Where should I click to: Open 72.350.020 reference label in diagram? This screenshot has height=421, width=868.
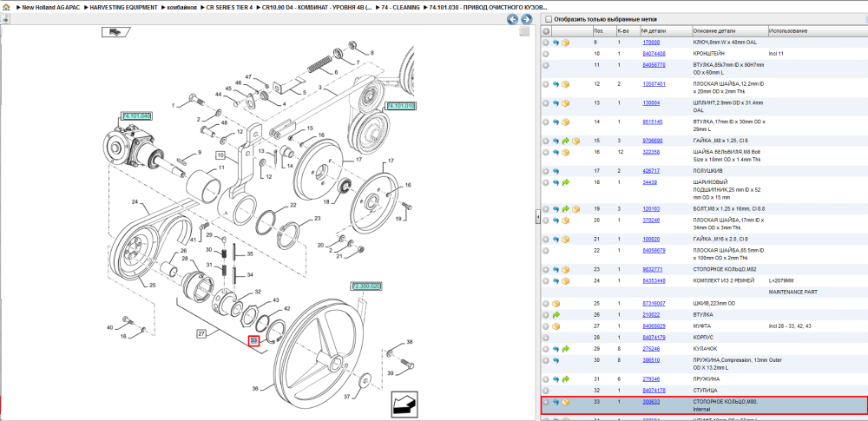tap(366, 286)
